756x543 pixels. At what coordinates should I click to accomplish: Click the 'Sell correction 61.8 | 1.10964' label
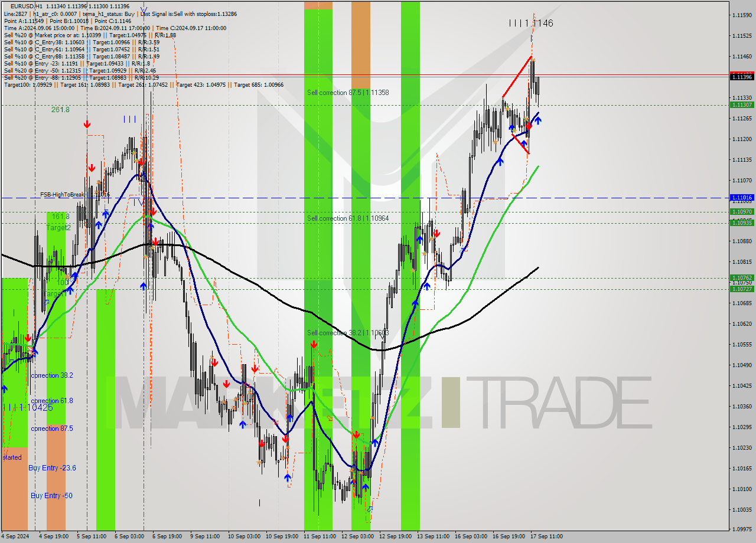[348, 218]
